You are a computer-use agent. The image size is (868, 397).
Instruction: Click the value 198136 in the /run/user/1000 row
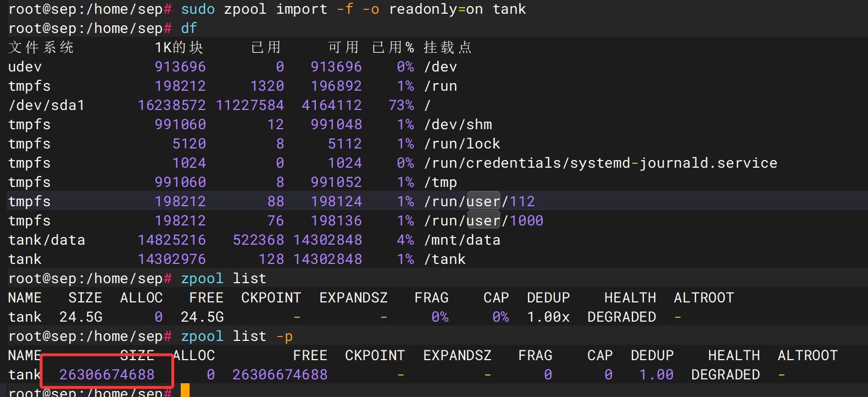[336, 221]
